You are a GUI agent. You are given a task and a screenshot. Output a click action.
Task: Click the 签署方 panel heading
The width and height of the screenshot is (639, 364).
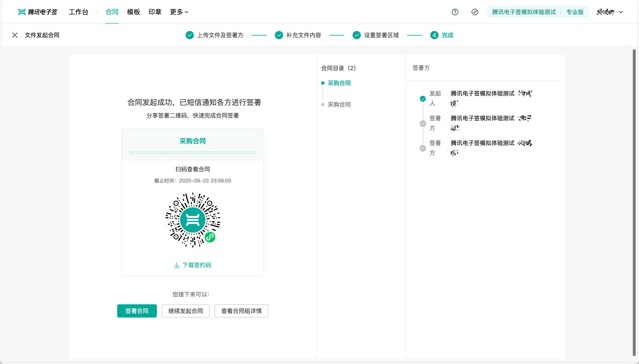click(x=421, y=68)
